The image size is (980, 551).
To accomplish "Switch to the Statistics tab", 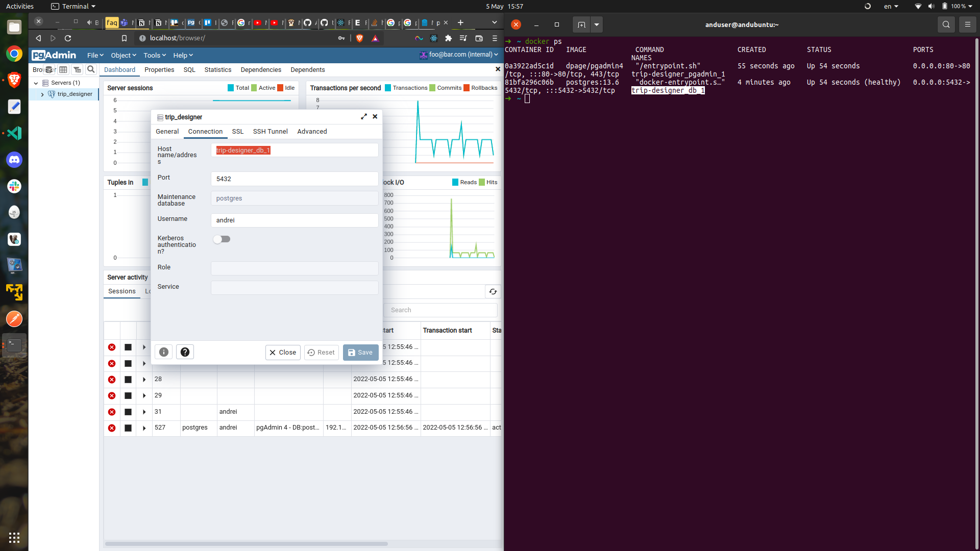I will (x=217, y=70).
